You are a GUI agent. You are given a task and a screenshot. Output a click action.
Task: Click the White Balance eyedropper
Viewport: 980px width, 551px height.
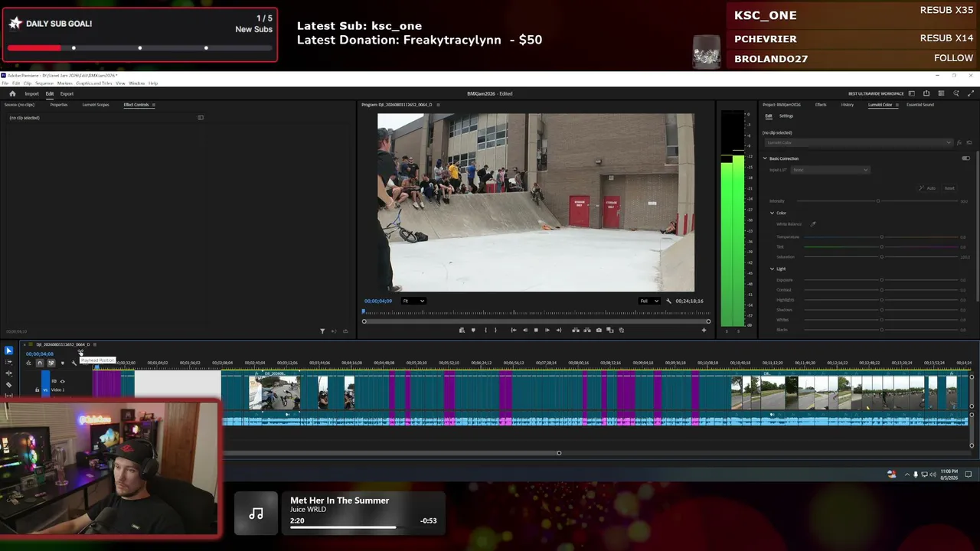[813, 224]
